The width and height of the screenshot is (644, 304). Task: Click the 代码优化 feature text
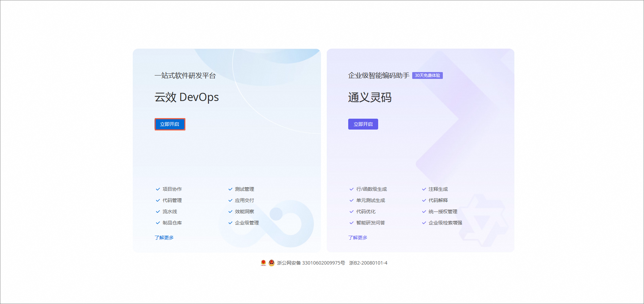366,212
